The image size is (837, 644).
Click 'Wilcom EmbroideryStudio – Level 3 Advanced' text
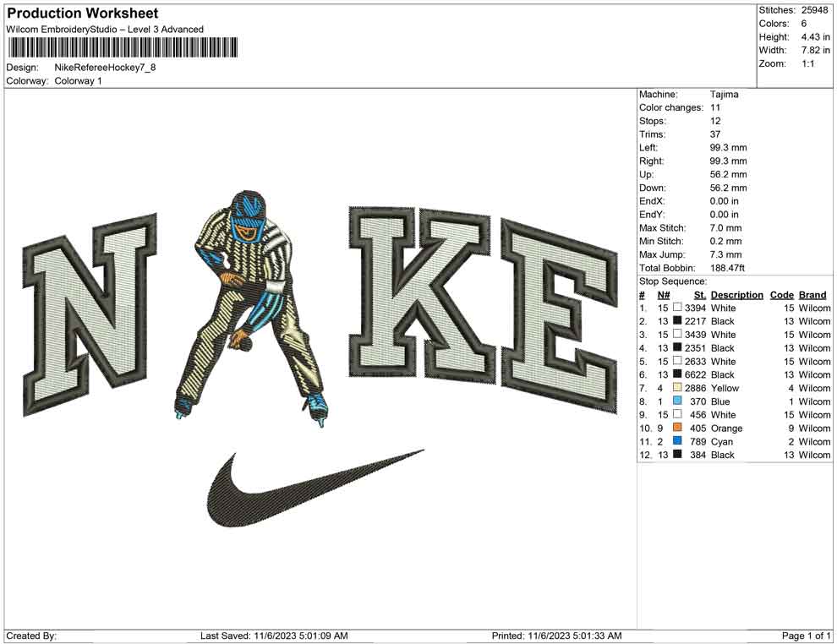coord(105,30)
